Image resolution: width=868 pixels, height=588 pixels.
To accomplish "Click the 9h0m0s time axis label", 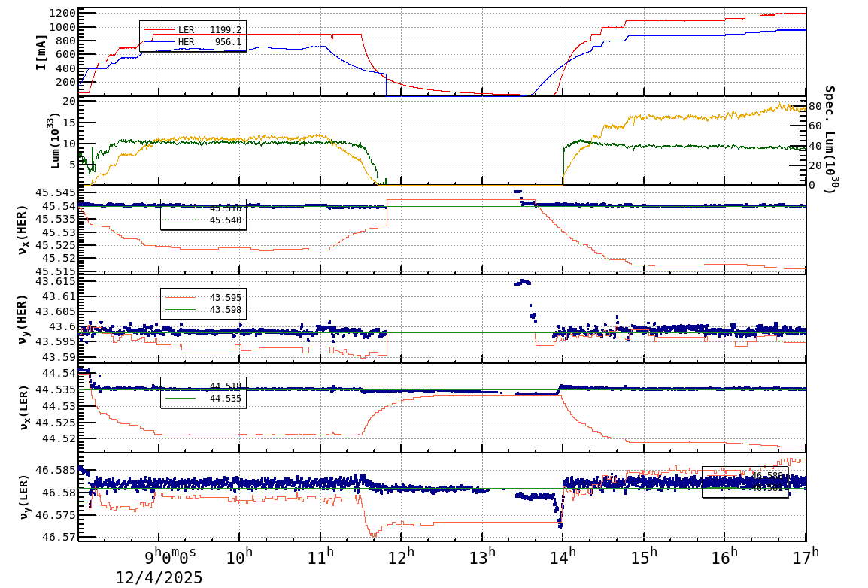I will coord(171,556).
